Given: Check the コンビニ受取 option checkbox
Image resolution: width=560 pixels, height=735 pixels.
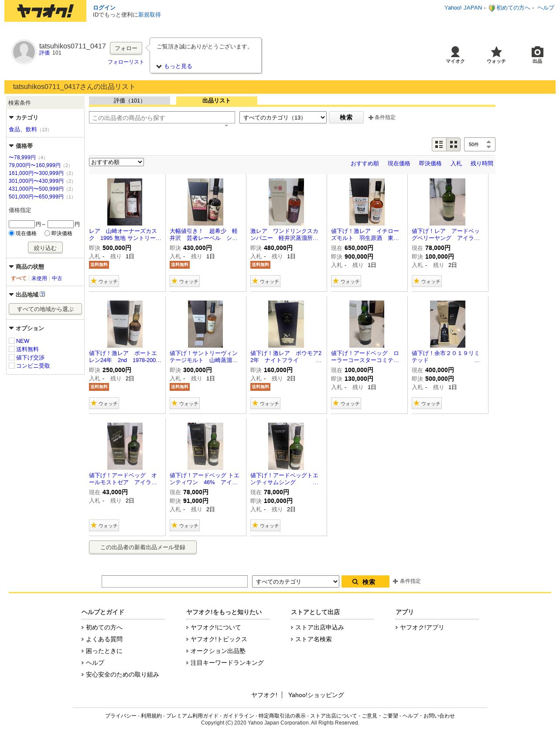Looking at the screenshot, I should point(12,366).
